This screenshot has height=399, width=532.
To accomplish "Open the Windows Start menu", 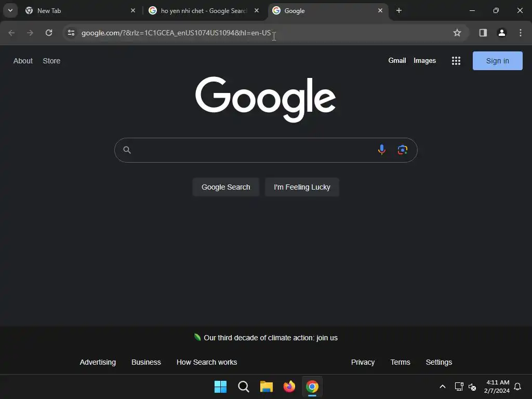I will [220, 387].
